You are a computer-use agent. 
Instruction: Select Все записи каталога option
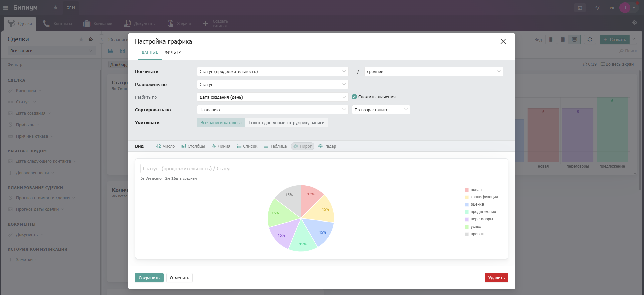(x=221, y=123)
